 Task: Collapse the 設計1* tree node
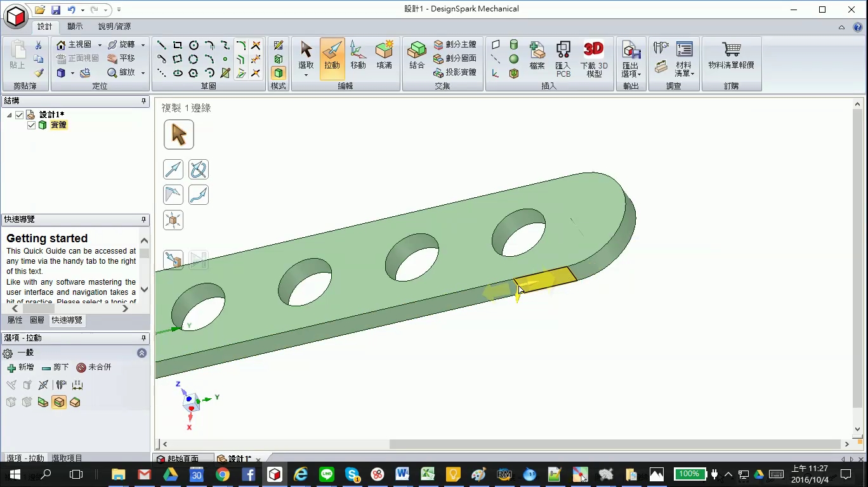point(10,115)
